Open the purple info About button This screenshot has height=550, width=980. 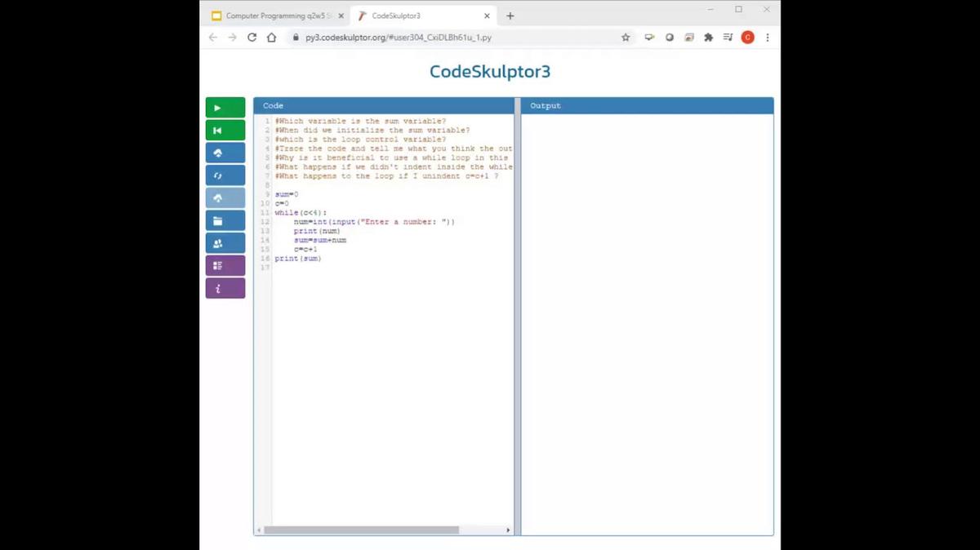[x=225, y=288]
